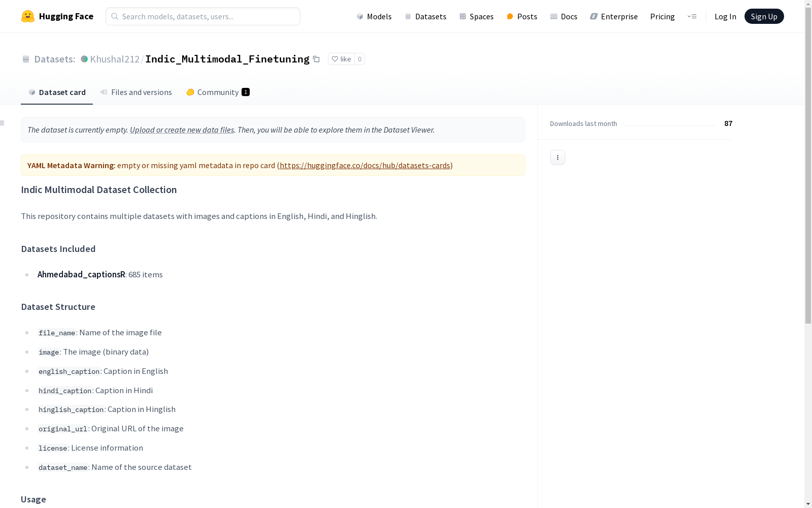Image resolution: width=812 pixels, height=508 pixels.
Task: Go to the Pricing page
Action: tap(662, 16)
